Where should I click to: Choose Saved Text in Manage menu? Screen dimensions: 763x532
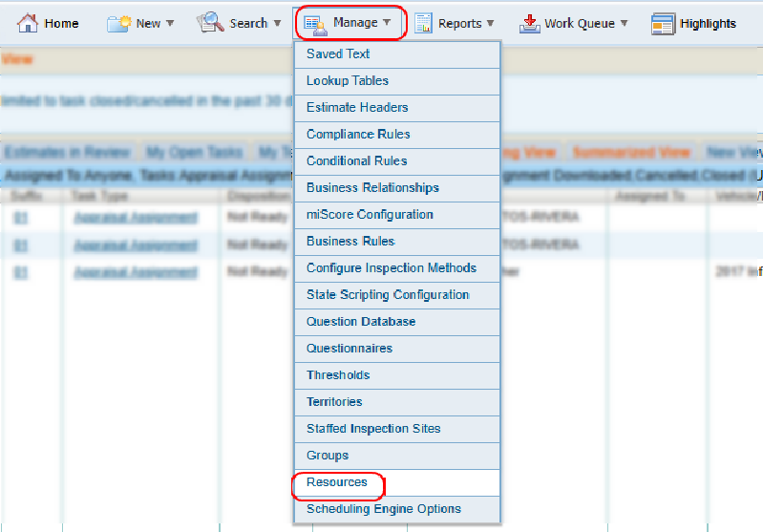pyautogui.click(x=338, y=54)
